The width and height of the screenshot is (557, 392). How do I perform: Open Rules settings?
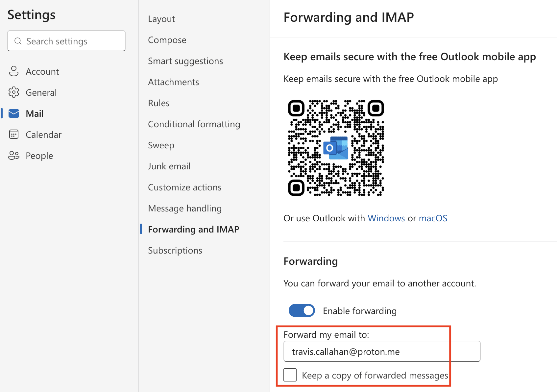pyautogui.click(x=158, y=103)
